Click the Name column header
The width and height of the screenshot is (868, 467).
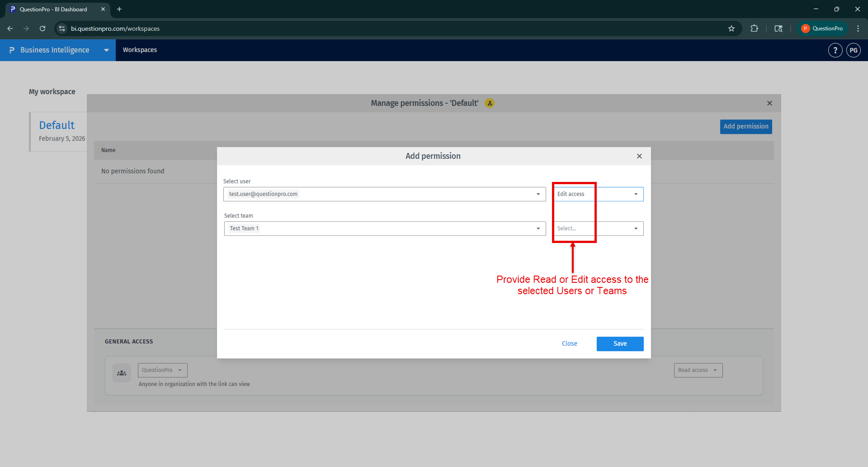coord(108,150)
